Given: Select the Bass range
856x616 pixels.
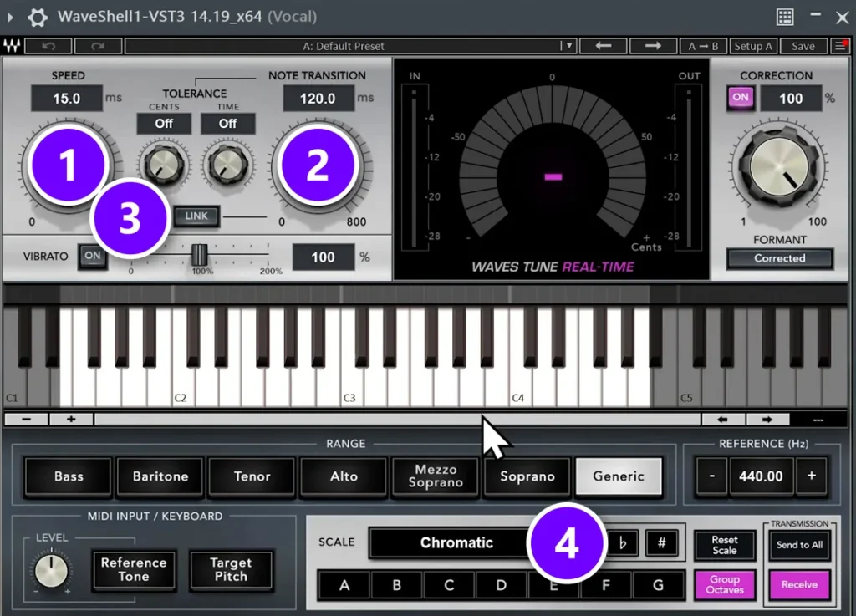Looking at the screenshot, I should click(x=69, y=476).
